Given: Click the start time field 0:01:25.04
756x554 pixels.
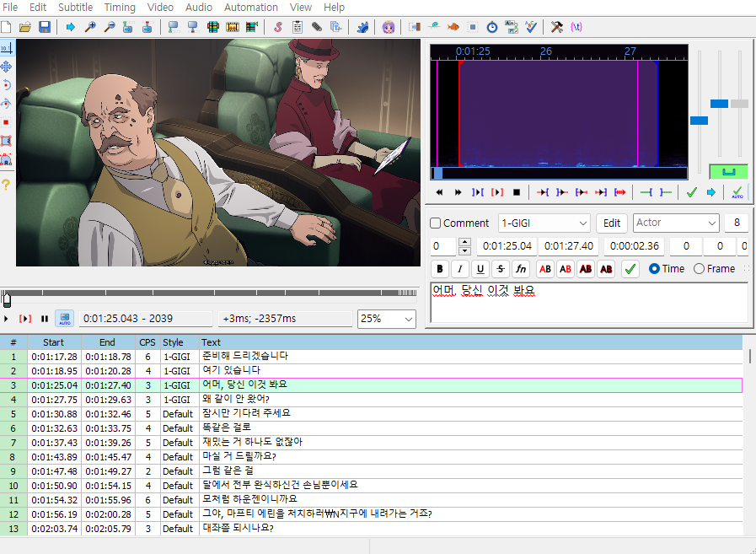Looking at the screenshot, I should pyautogui.click(x=507, y=246).
